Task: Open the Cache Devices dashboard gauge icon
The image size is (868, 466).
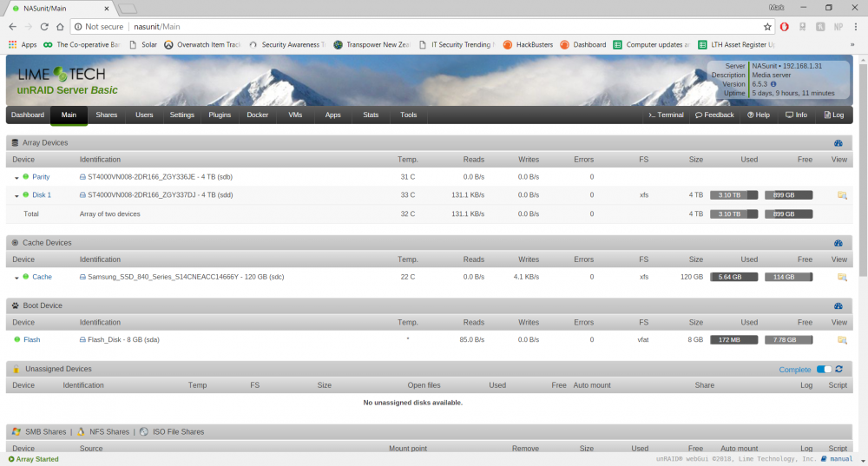Action: pos(838,243)
